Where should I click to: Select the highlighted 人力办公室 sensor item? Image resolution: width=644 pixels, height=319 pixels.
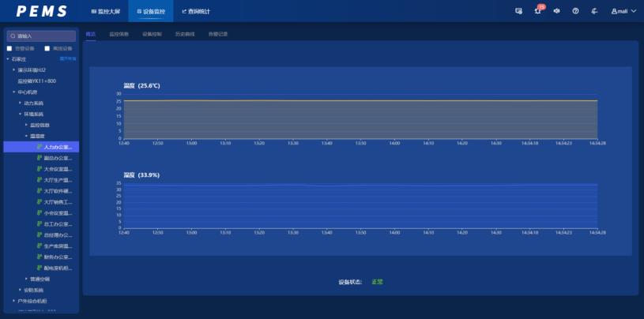(x=41, y=147)
